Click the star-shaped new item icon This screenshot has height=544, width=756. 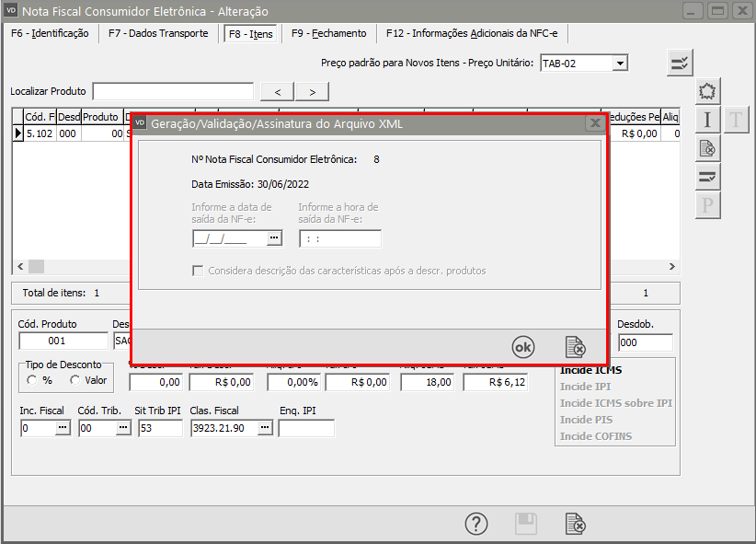707,91
